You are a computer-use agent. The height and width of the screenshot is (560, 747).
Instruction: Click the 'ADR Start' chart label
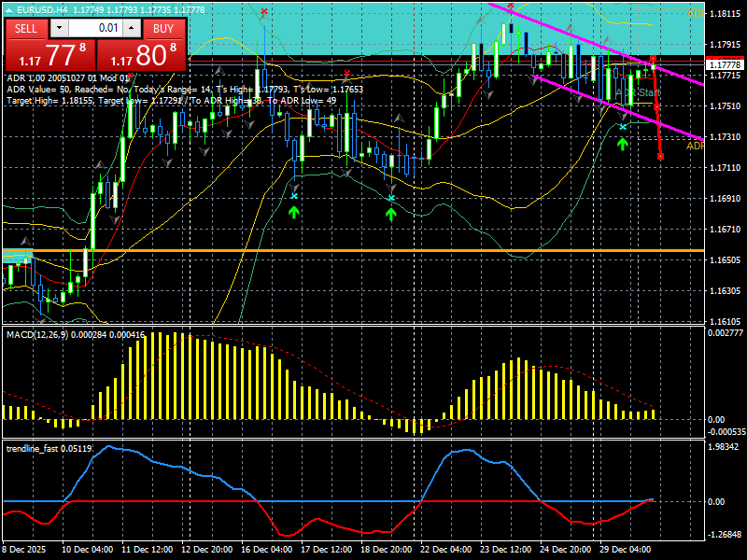(x=639, y=92)
